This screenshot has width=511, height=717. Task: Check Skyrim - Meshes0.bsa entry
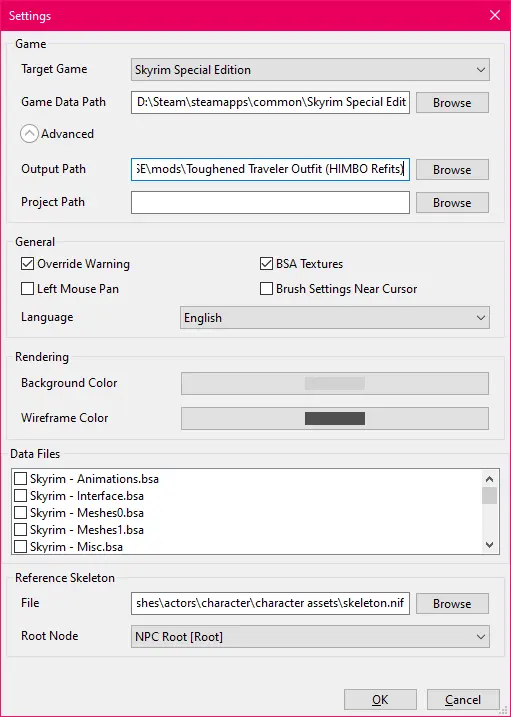coord(20,513)
